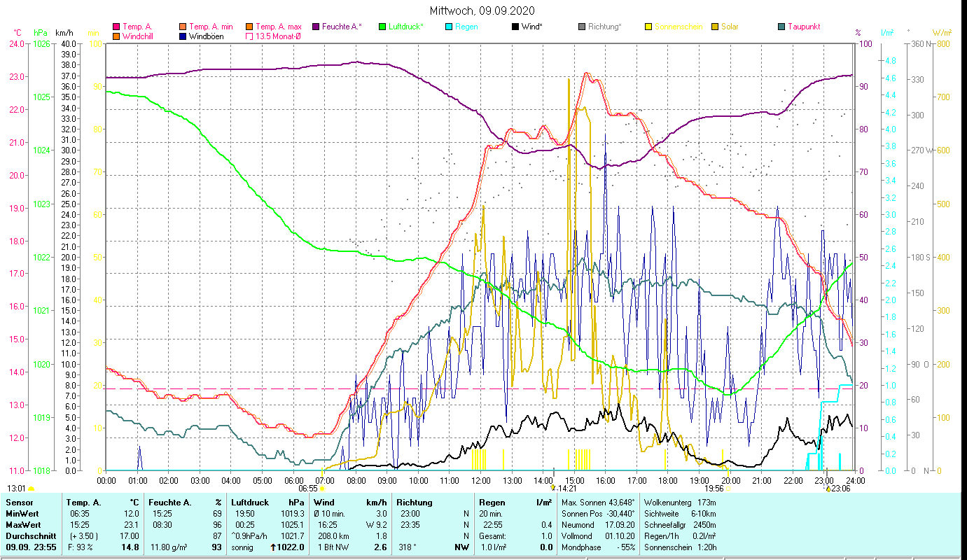Click the cyan Regen legend swatch

pos(448,27)
